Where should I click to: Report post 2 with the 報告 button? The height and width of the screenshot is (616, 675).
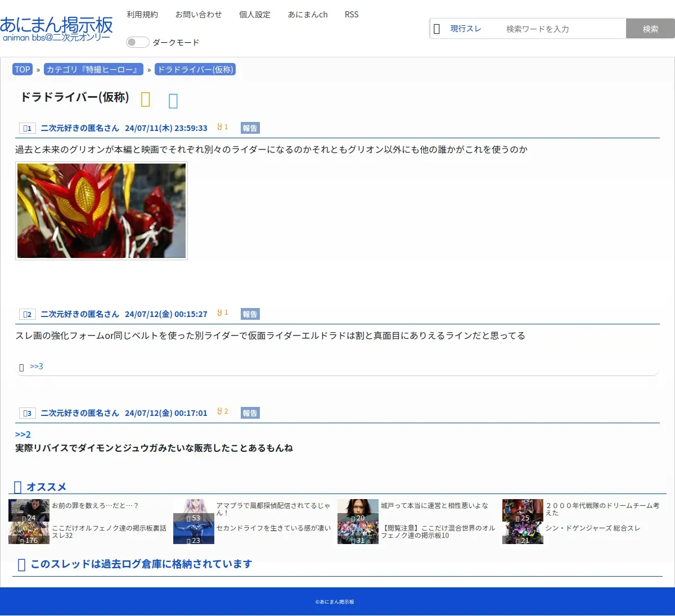[250, 314]
